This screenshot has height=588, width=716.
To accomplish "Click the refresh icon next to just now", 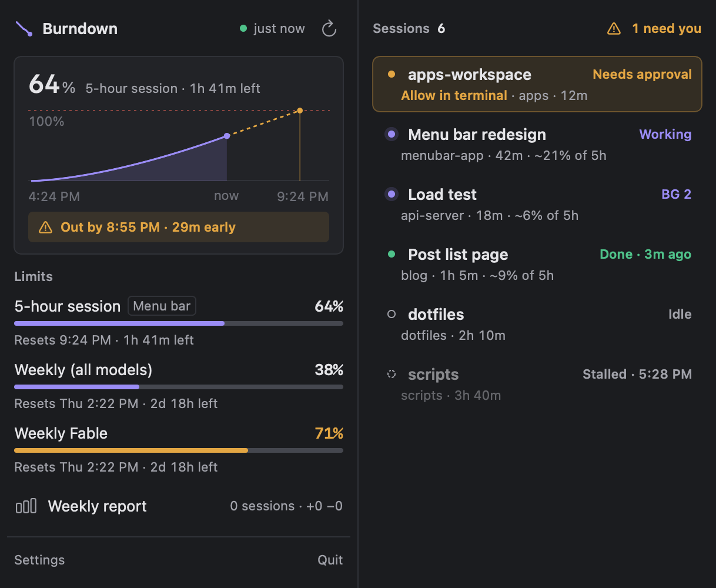I will (x=329, y=29).
